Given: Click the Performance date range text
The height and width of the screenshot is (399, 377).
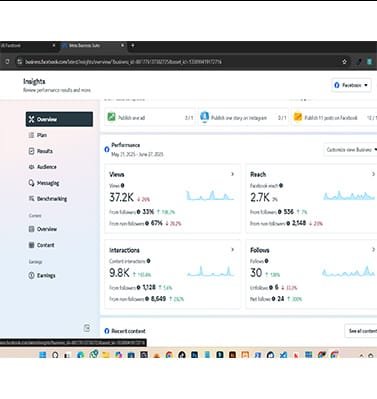Looking at the screenshot, I should point(137,154).
